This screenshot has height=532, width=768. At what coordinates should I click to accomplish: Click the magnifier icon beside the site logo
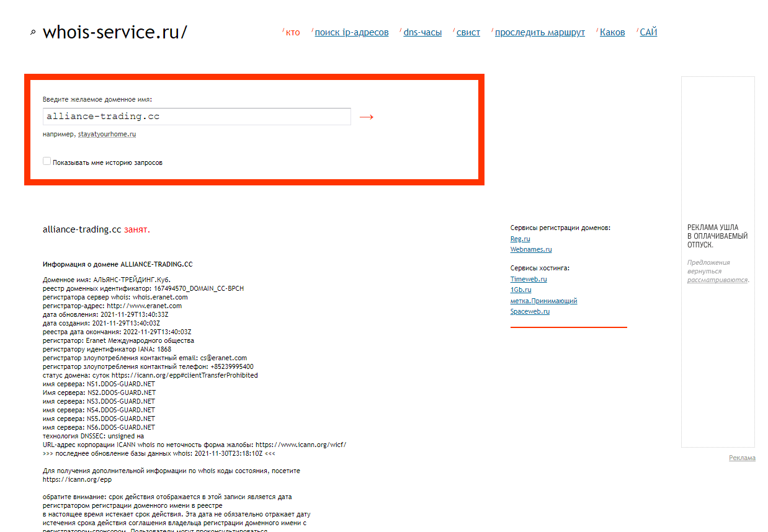coord(33,33)
